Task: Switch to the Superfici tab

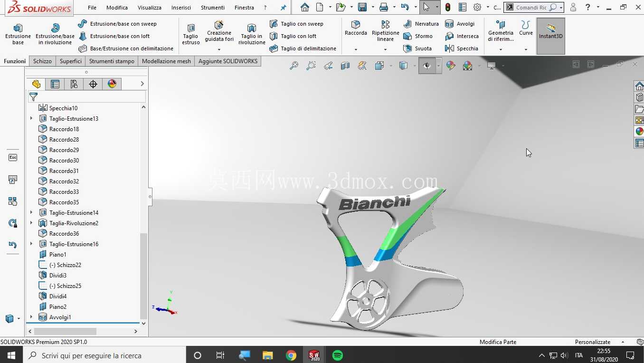Action: coord(71,61)
